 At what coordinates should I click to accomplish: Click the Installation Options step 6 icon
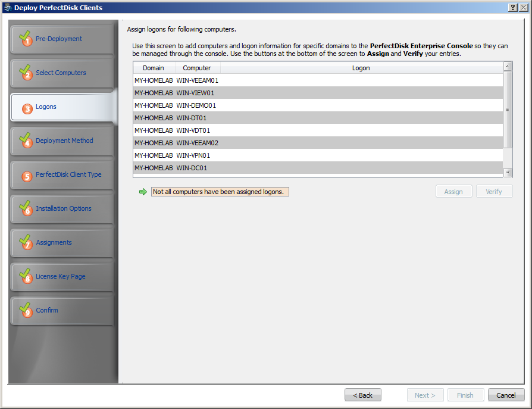pos(26,208)
